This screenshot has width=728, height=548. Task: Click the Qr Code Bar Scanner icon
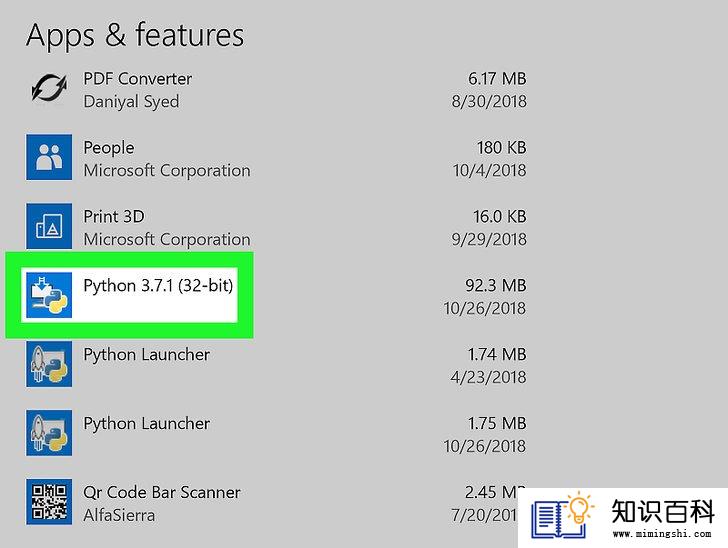point(49,502)
